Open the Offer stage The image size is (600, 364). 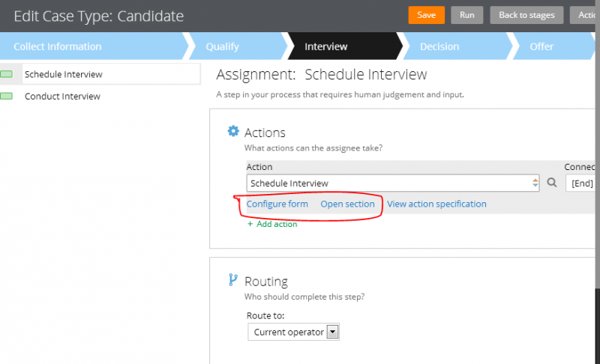[541, 46]
